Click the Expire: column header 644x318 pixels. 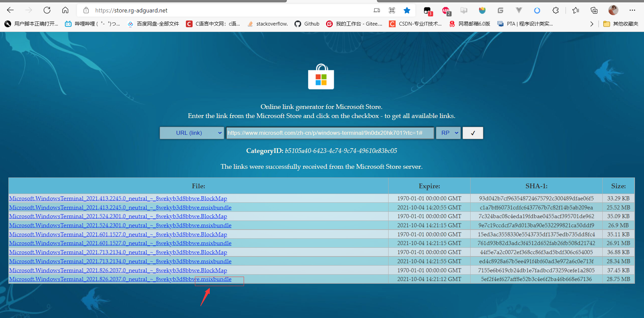pyautogui.click(x=429, y=186)
